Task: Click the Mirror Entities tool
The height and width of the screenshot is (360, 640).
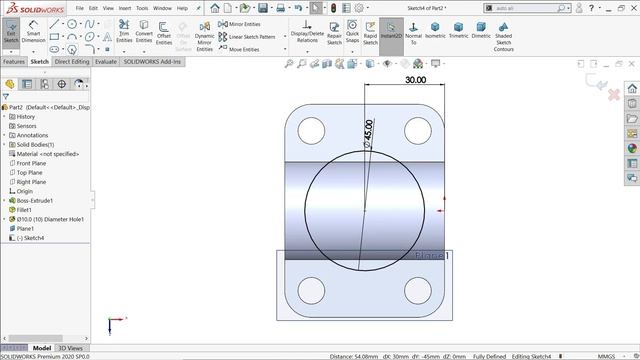Action: [239, 24]
